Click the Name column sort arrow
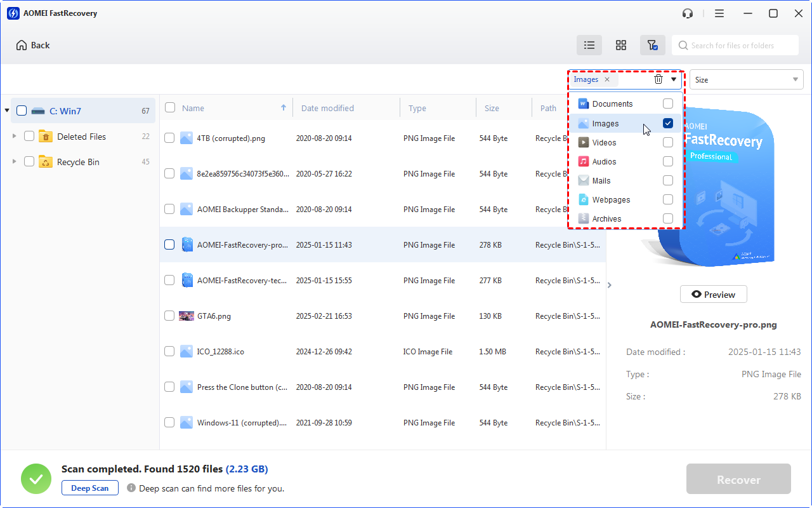The width and height of the screenshot is (812, 508). 284,108
